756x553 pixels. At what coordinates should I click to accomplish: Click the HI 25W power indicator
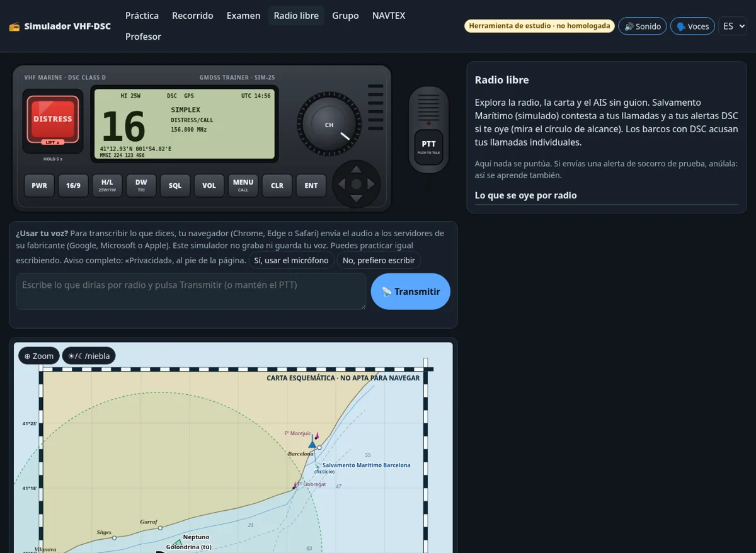point(130,96)
